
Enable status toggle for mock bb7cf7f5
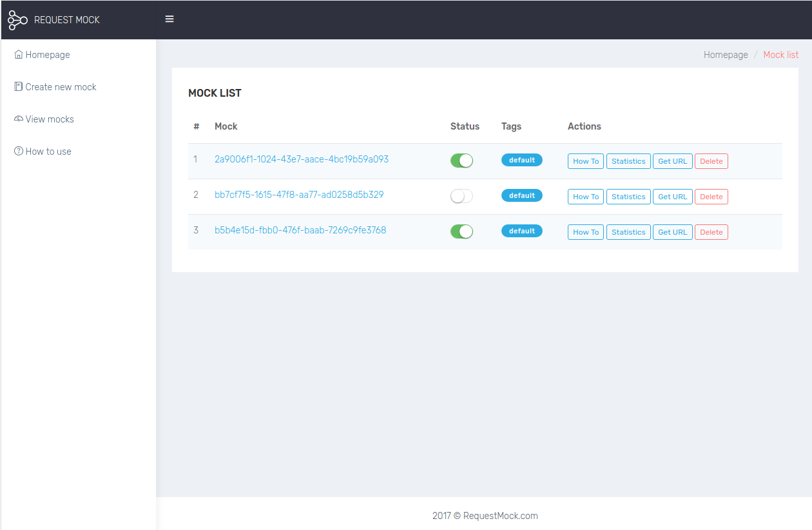(461, 196)
